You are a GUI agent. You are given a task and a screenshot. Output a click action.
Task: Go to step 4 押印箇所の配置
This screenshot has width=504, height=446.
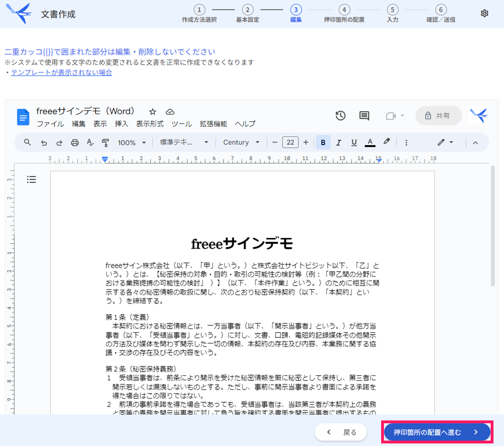[344, 14]
